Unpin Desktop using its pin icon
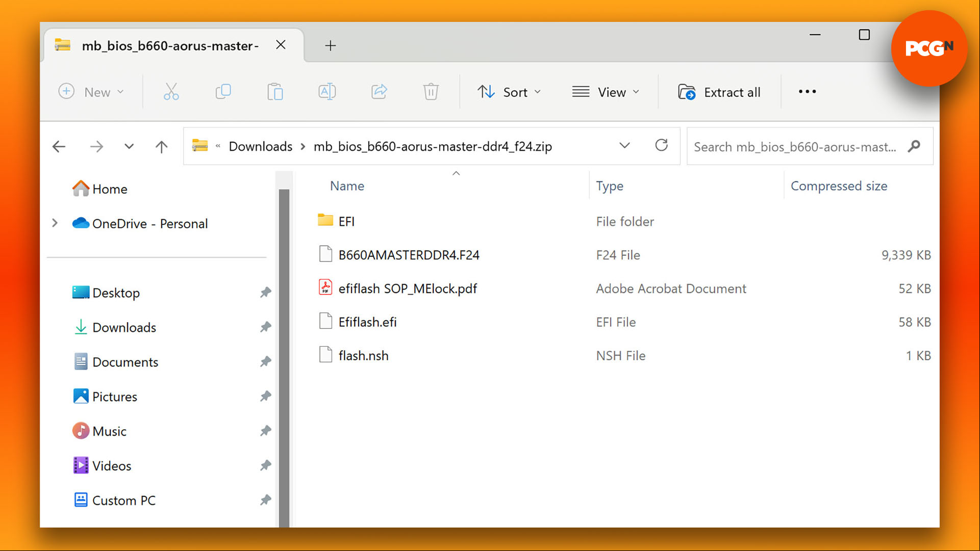The height and width of the screenshot is (551, 980). (x=265, y=293)
